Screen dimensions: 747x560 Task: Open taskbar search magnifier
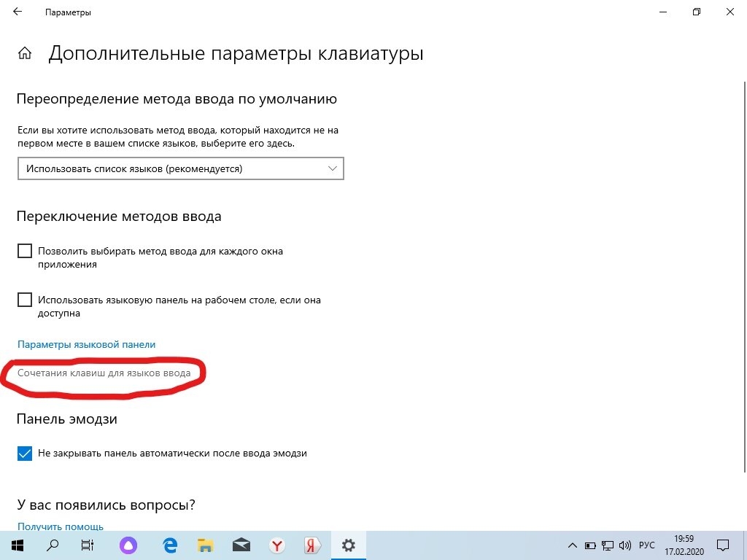[x=52, y=545]
